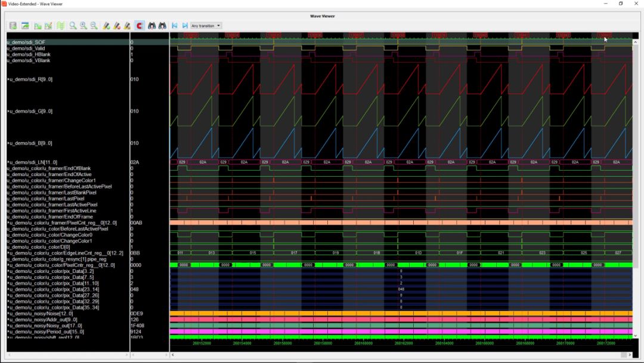
Task: Expand u_noisy/Noisy_out[17..0] signal
Action: click(x=8, y=325)
